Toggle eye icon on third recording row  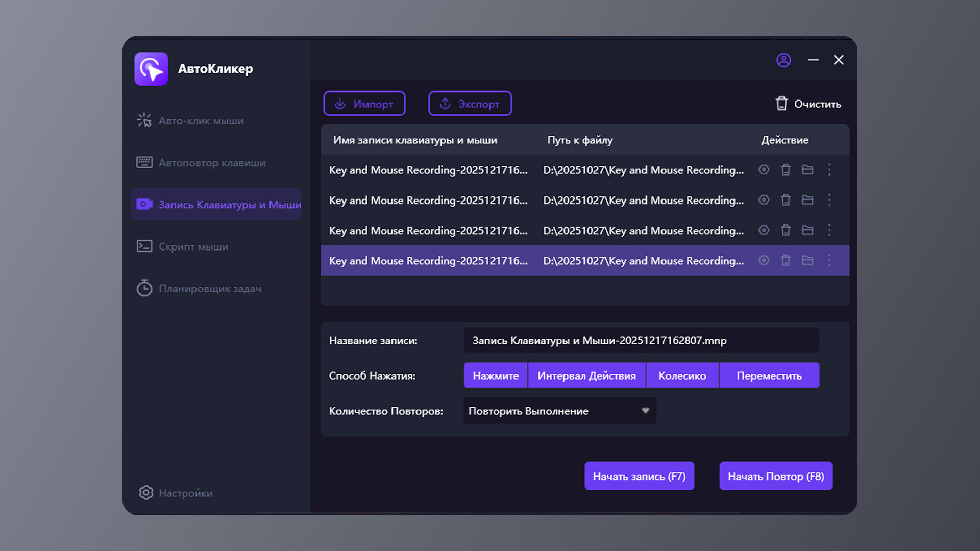pyautogui.click(x=764, y=230)
